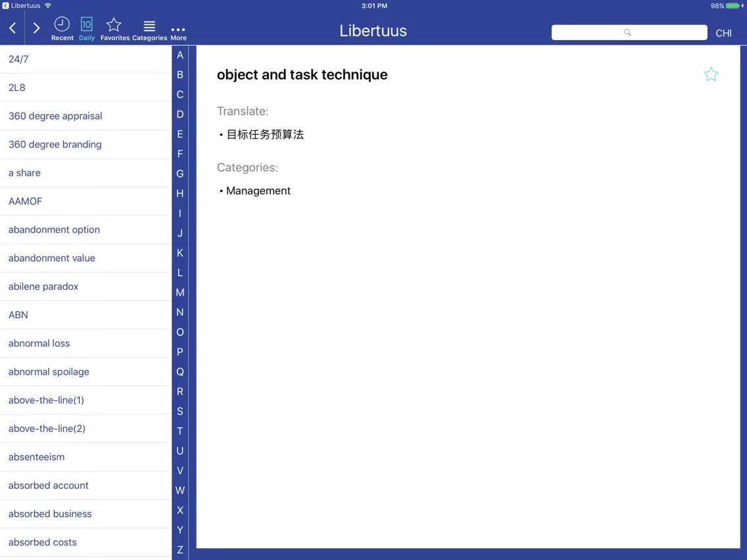
Task: Show the Favorites list
Action: pyautogui.click(x=114, y=29)
